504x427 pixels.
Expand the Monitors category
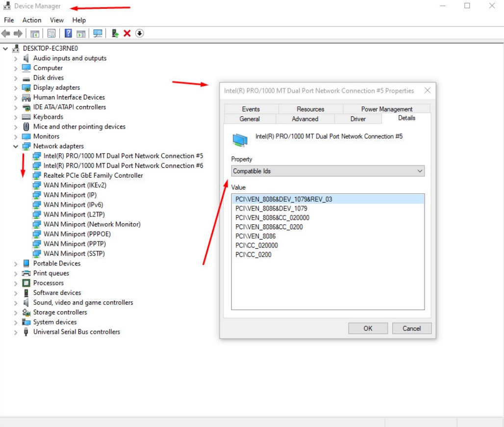pyautogui.click(x=15, y=137)
